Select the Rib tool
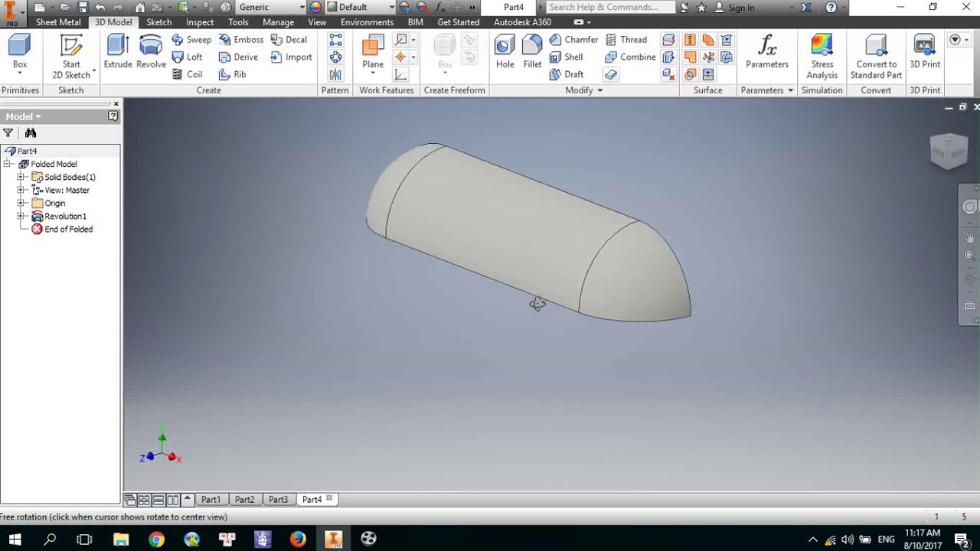 tap(233, 74)
